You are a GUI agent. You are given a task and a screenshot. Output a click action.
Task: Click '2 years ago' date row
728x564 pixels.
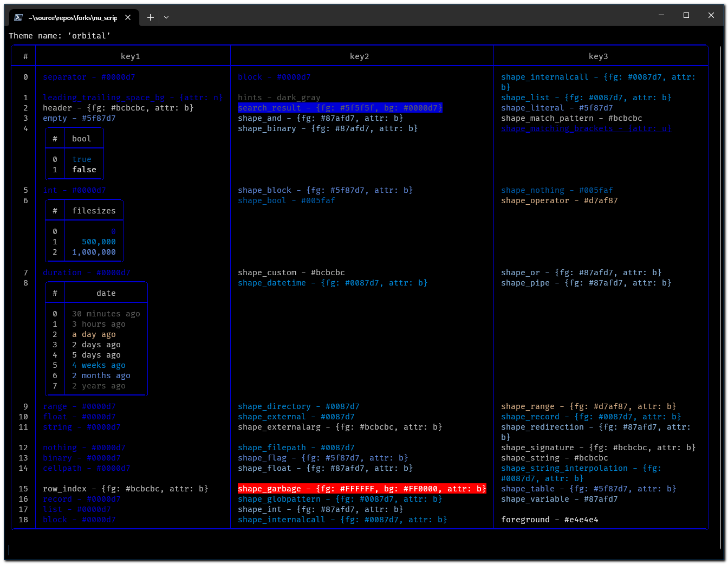99,386
